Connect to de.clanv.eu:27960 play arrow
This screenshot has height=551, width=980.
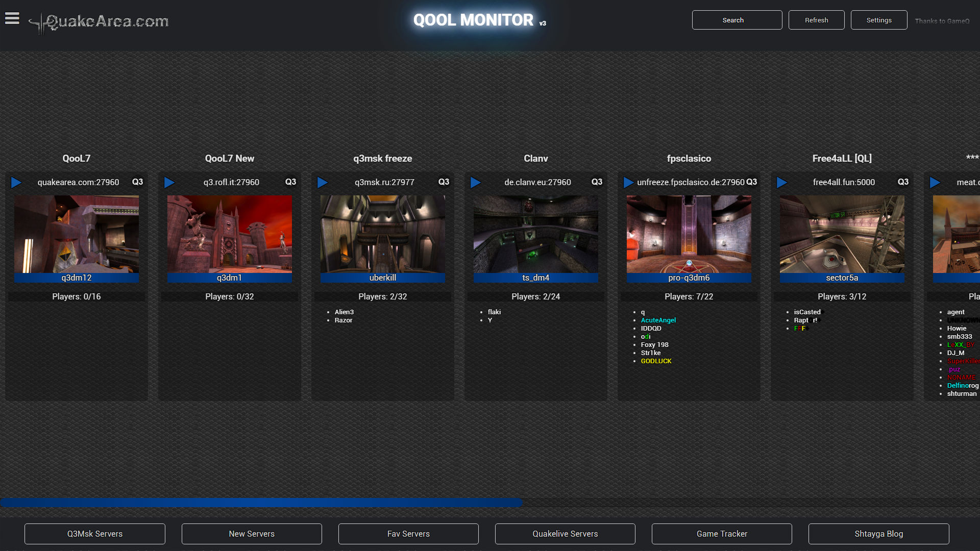pos(476,183)
